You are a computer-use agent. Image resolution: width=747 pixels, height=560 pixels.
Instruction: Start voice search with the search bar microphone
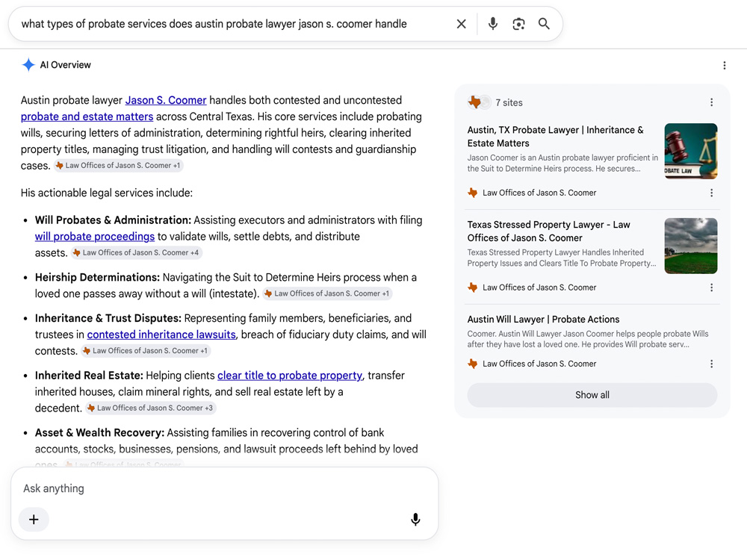(x=492, y=24)
